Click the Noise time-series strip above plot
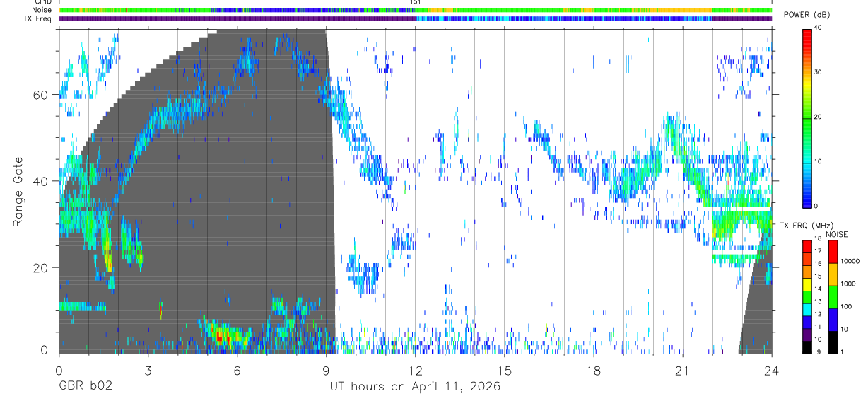Image resolution: width=868 pixels, height=401 pixels. pos(416,10)
